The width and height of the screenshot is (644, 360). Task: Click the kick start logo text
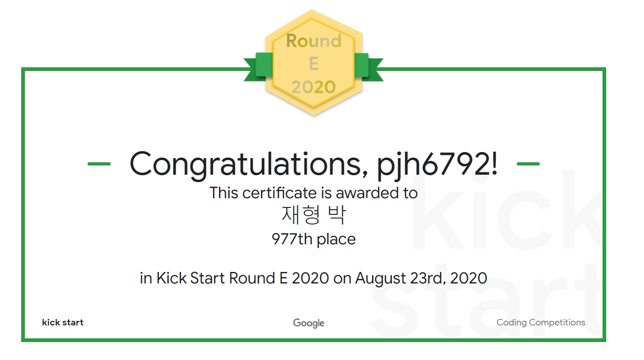(63, 323)
